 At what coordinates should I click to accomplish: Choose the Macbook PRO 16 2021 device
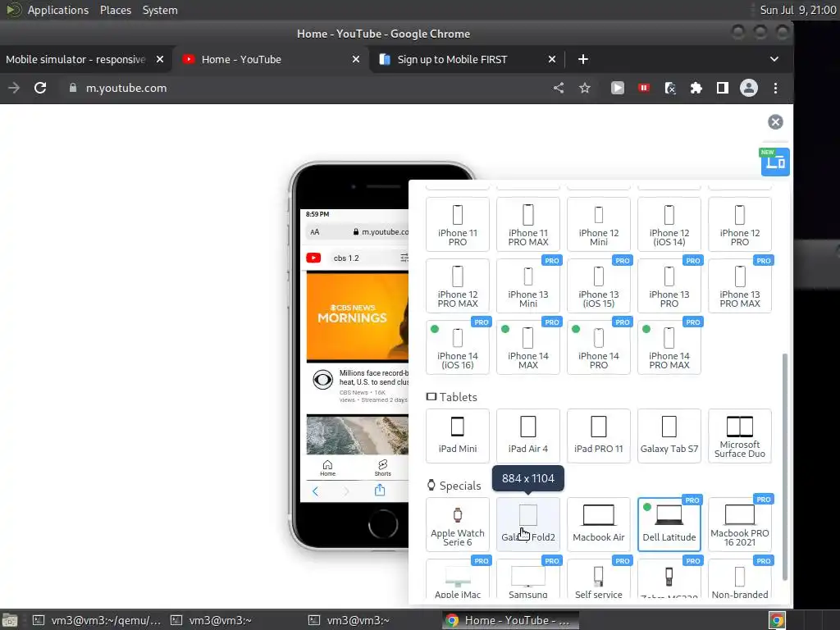740,524
